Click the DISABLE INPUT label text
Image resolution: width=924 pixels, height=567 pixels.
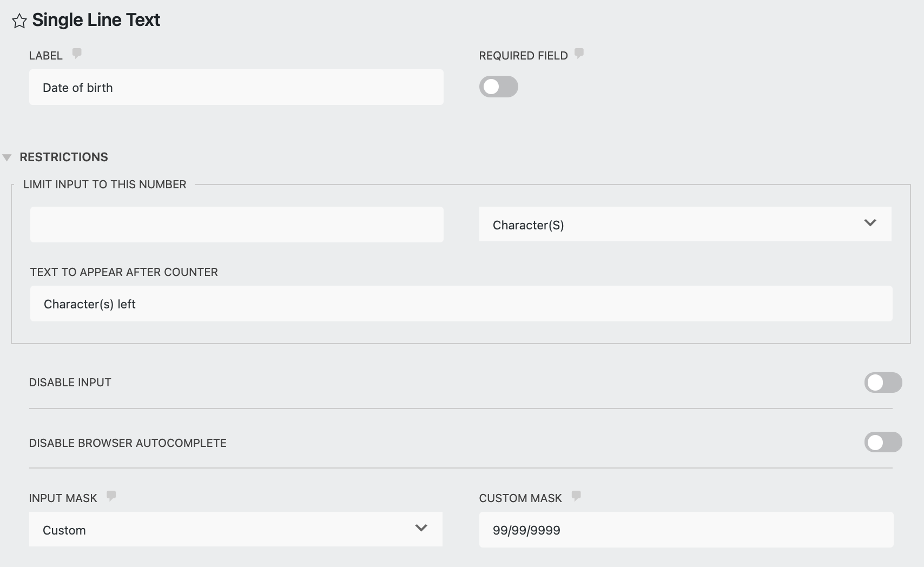(70, 383)
